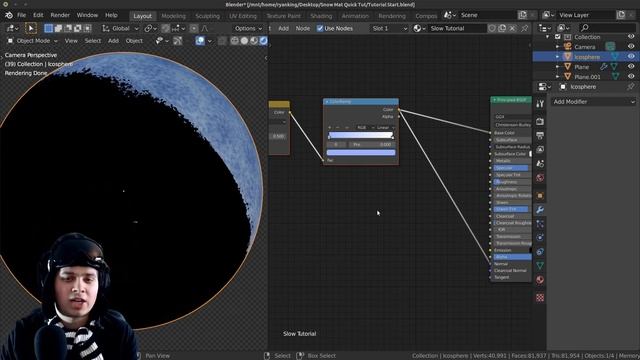Create a new scene icon
Viewport: 640px width, 360px height.
[x=523, y=15]
